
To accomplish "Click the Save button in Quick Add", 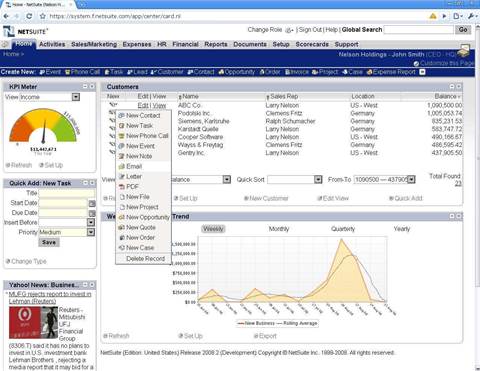I will pos(49,242).
